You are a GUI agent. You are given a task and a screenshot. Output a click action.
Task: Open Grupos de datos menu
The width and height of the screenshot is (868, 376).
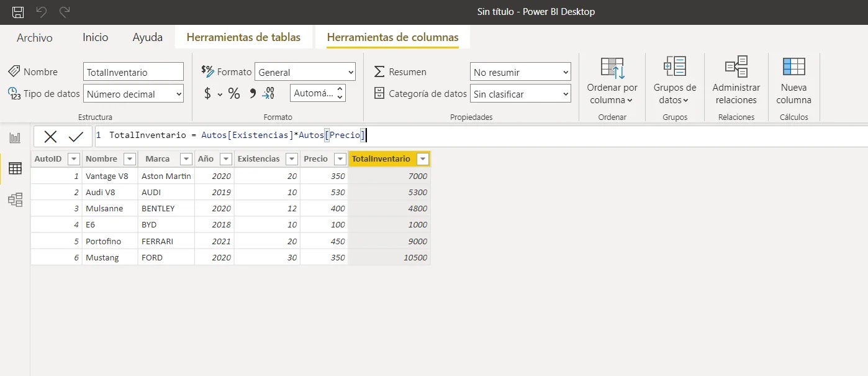[675, 81]
